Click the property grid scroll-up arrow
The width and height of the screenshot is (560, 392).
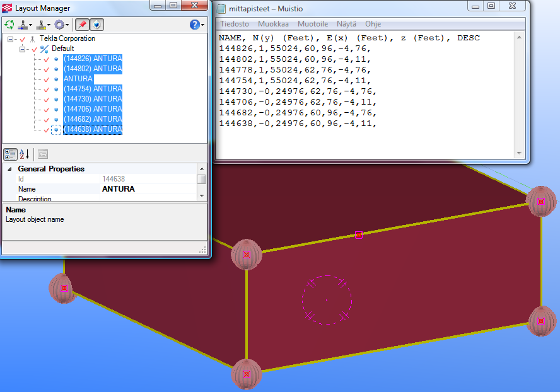tap(202, 169)
